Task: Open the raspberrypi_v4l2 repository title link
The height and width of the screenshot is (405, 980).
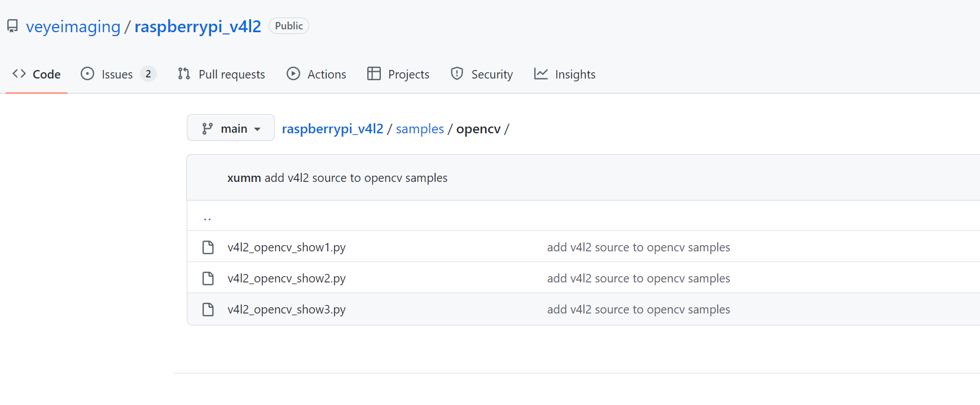Action: click(x=197, y=27)
